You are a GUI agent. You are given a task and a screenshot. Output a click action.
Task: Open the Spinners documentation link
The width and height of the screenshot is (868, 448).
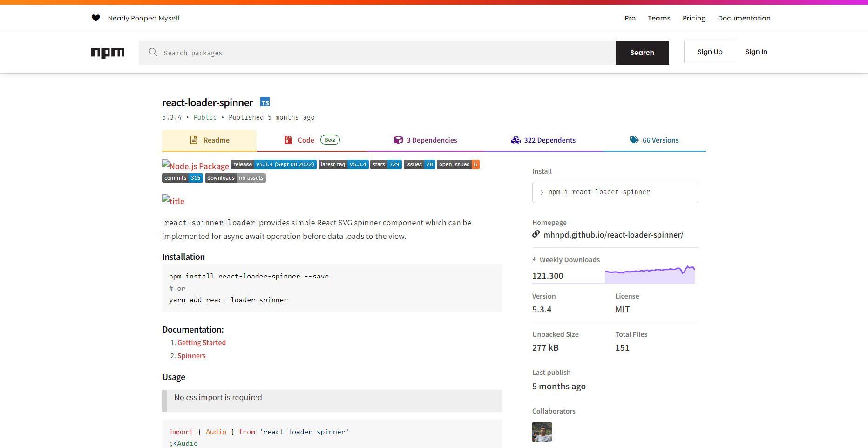[x=191, y=356]
